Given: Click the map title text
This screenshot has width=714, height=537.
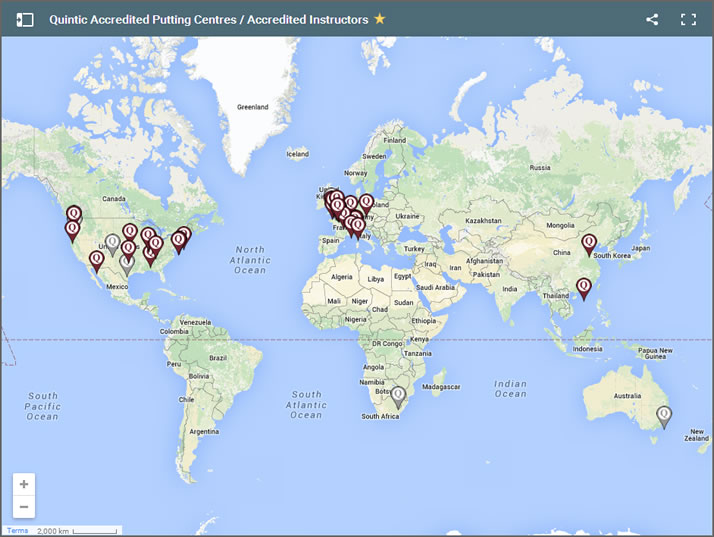Looking at the screenshot, I should click(x=208, y=19).
